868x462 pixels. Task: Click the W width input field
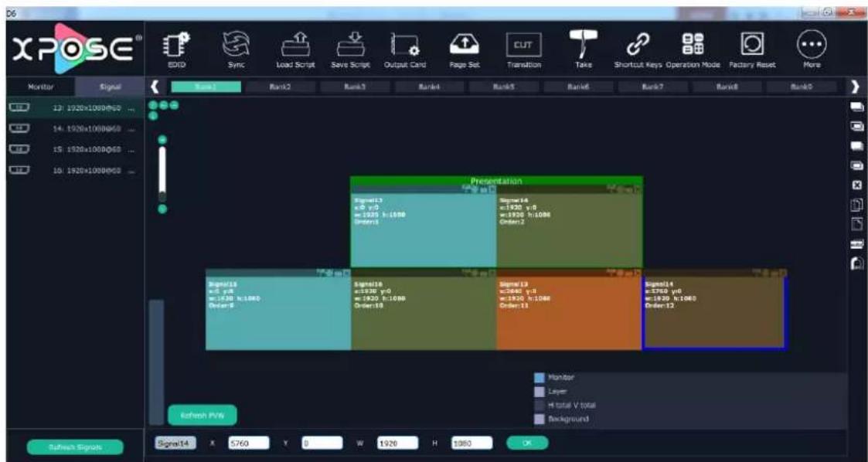point(397,443)
